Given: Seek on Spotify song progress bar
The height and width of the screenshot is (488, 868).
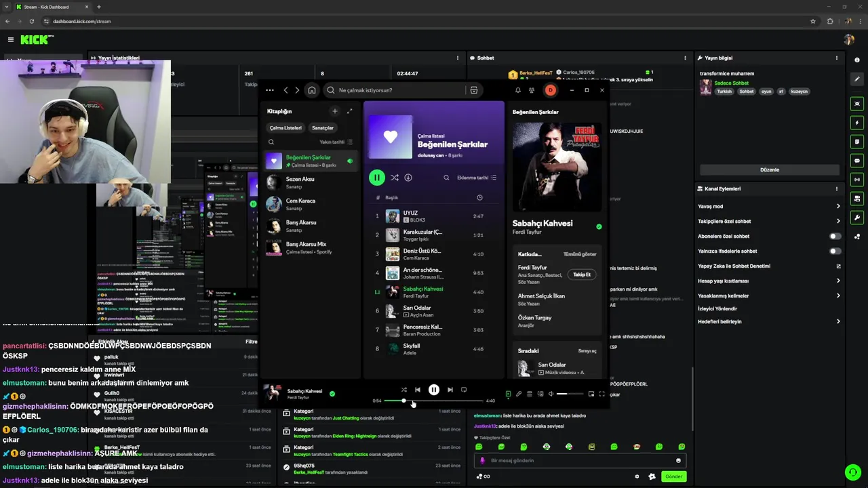Looking at the screenshot, I should 434,401.
